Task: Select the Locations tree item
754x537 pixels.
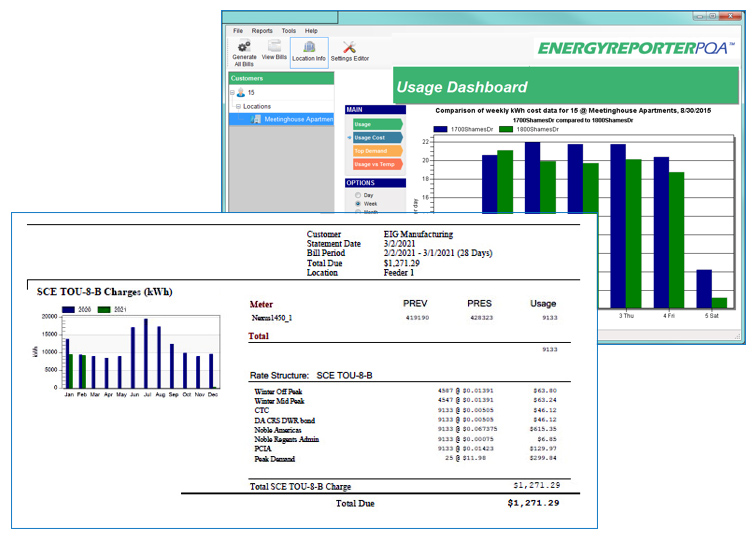Action: point(257,106)
